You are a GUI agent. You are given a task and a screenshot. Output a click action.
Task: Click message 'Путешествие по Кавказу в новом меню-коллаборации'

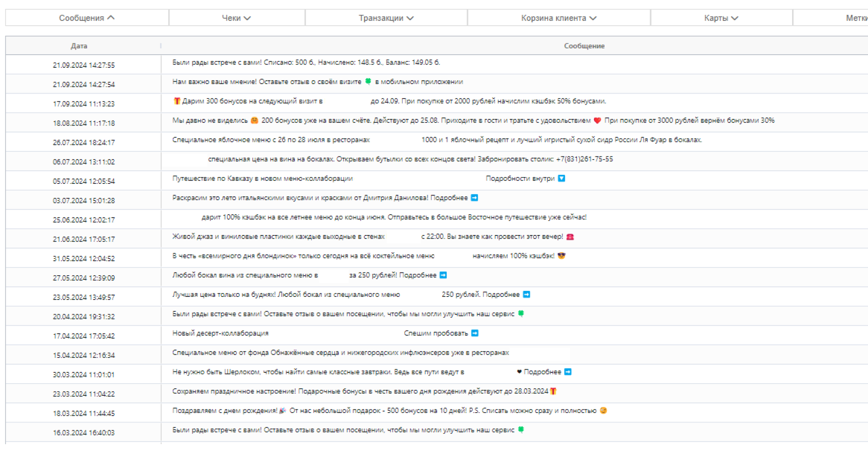coord(368,178)
